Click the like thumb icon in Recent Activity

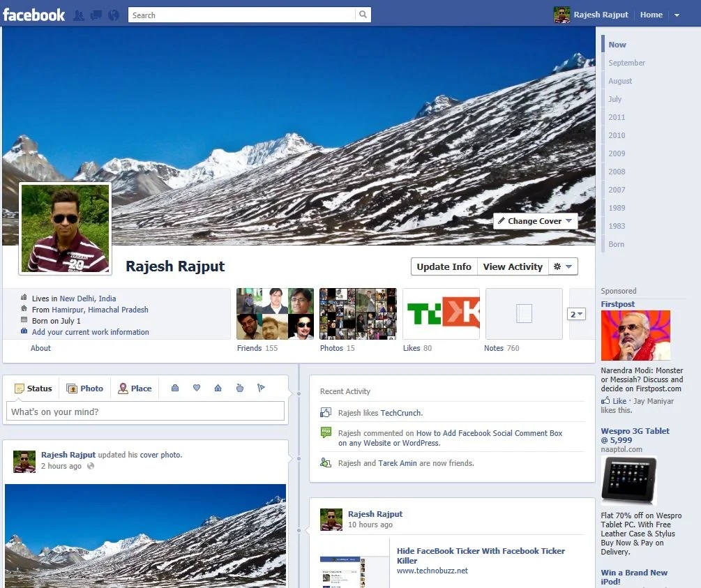326,412
